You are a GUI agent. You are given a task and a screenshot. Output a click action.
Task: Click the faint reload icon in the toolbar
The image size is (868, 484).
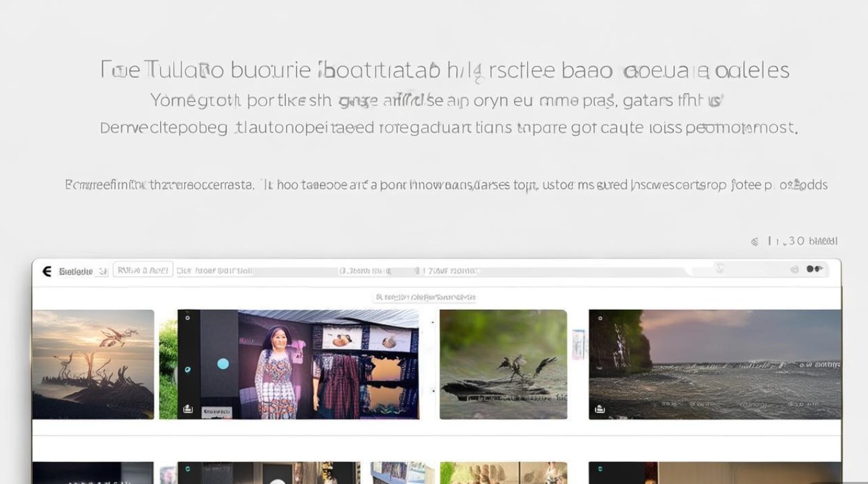(x=720, y=268)
